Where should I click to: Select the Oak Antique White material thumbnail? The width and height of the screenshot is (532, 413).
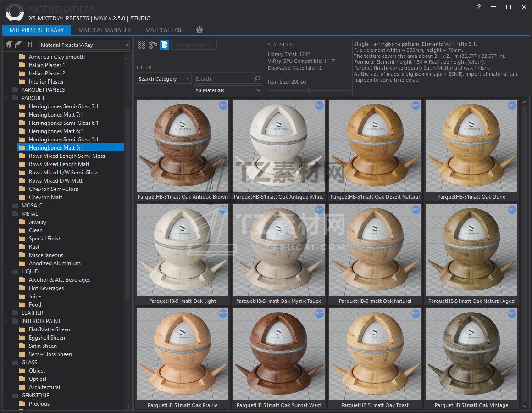click(279, 146)
